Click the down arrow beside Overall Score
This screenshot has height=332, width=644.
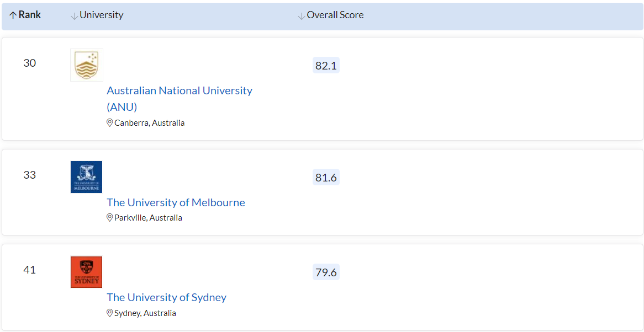coord(301,16)
